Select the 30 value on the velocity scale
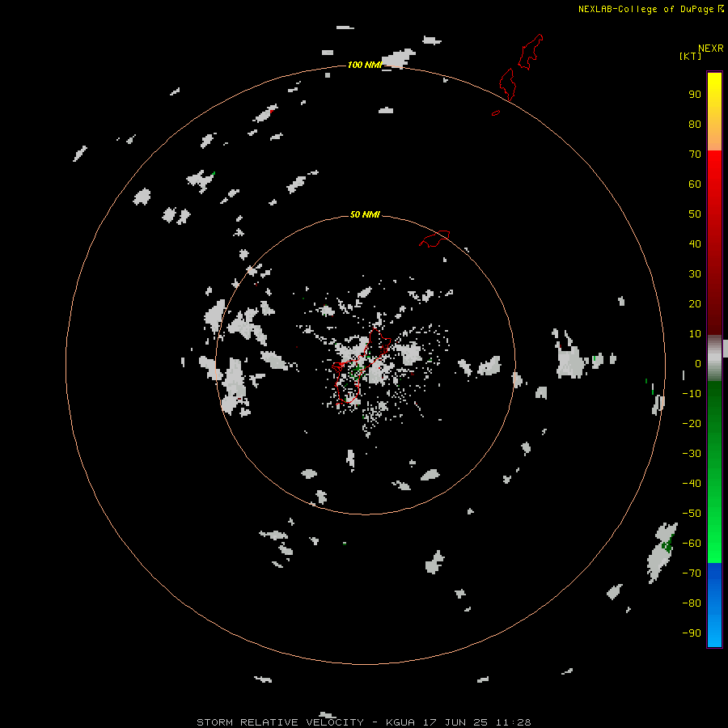728x728 pixels. coord(695,274)
